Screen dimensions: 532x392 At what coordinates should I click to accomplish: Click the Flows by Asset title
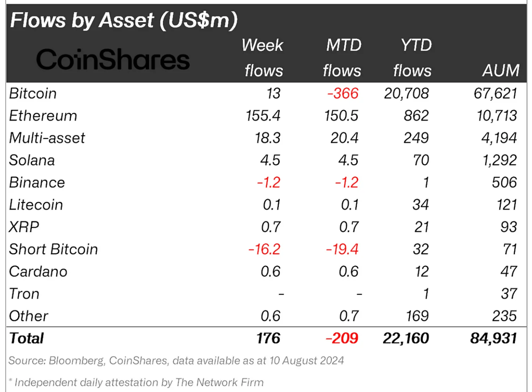pos(124,20)
